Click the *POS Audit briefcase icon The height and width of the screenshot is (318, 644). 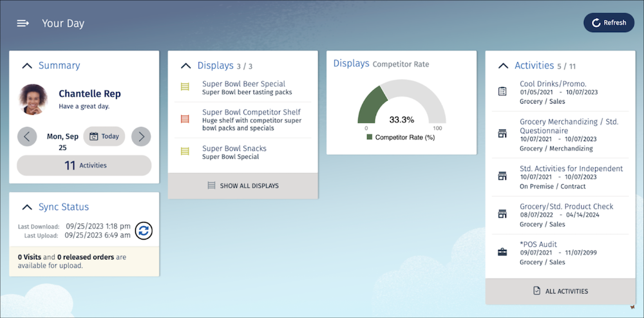point(502,252)
